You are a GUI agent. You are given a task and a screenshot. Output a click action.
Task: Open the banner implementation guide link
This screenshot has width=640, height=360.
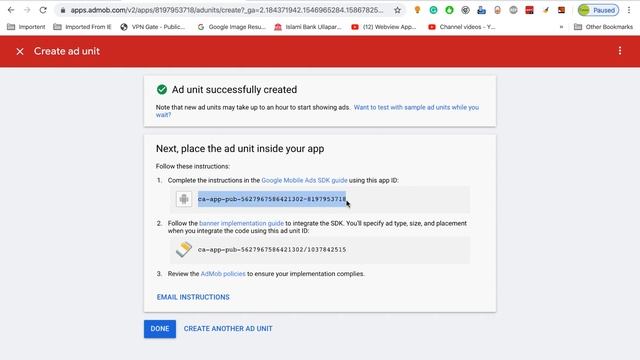coord(241,223)
